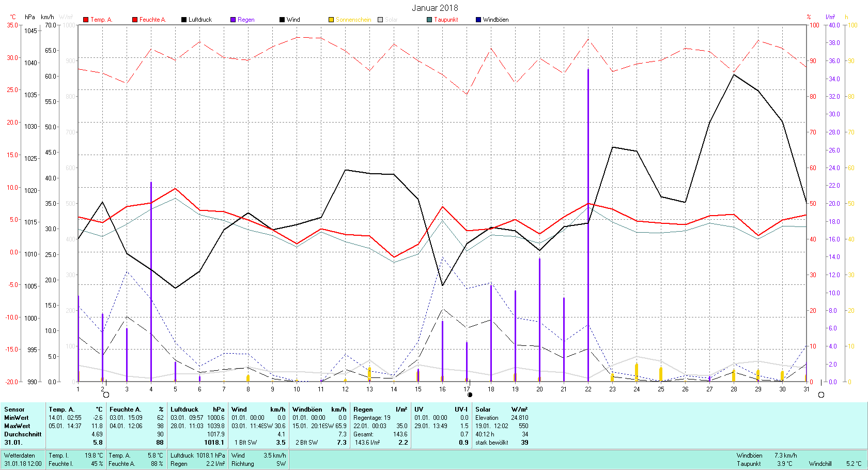Select the Solar label in the legend
The height and width of the screenshot is (470, 868).
point(391,20)
